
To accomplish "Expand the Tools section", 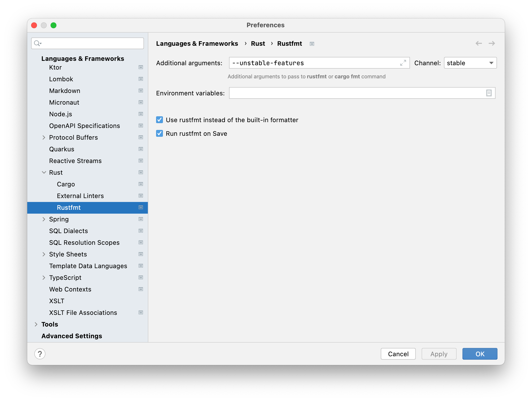I will pos(36,324).
